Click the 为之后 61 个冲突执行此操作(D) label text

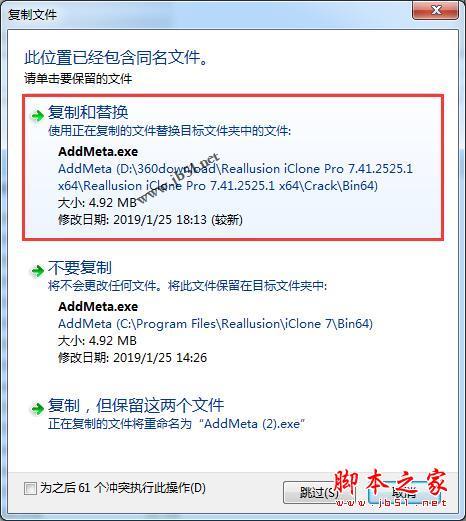[123, 488]
